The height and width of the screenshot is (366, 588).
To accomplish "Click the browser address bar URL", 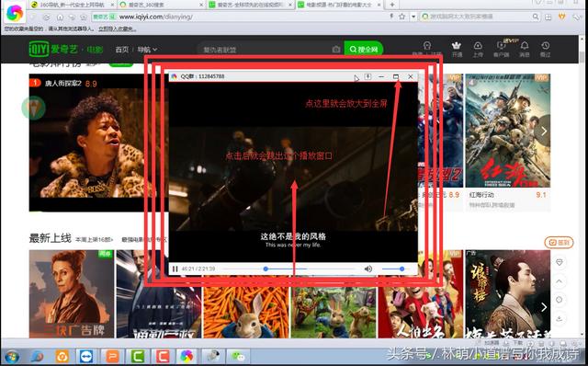I will pos(156,17).
